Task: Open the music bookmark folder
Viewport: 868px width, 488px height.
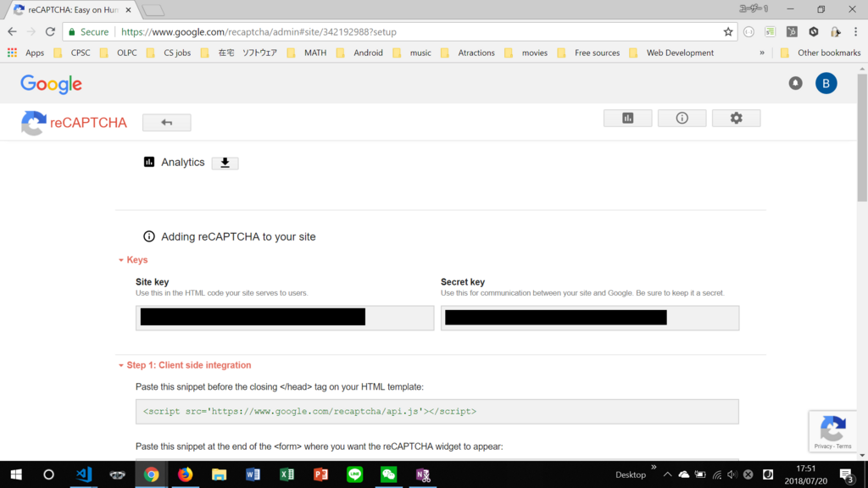Action: click(412, 53)
